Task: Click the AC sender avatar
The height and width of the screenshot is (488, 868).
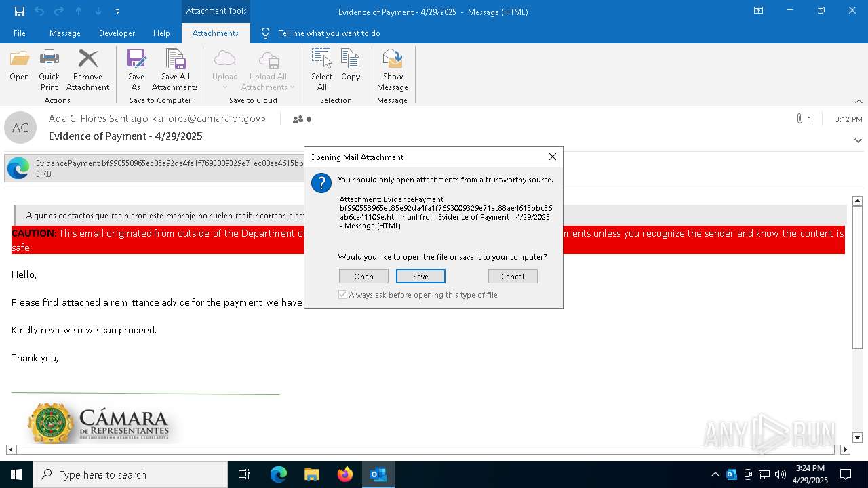Action: pos(20,127)
